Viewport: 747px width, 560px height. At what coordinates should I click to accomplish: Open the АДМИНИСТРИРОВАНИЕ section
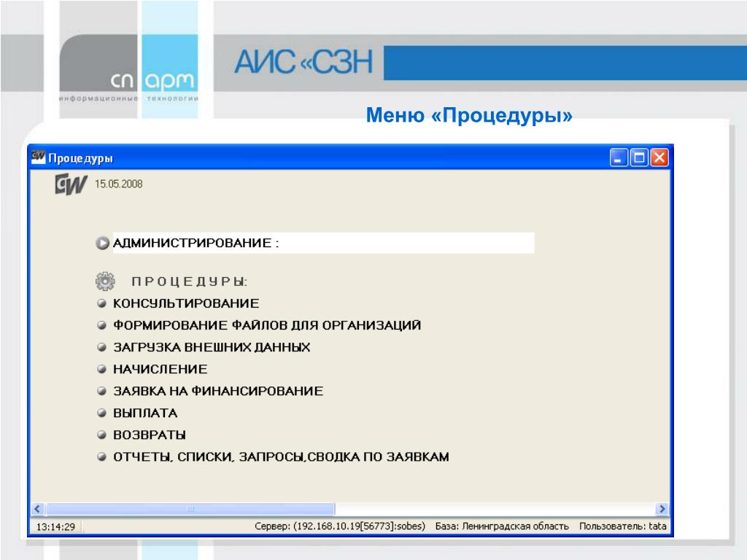(x=323, y=243)
